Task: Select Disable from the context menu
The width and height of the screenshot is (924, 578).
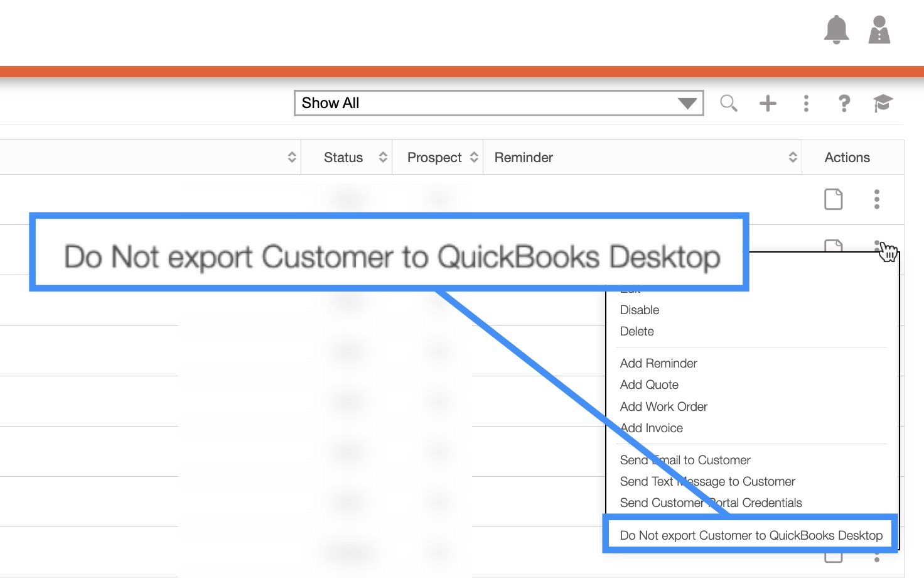Action: tap(640, 310)
